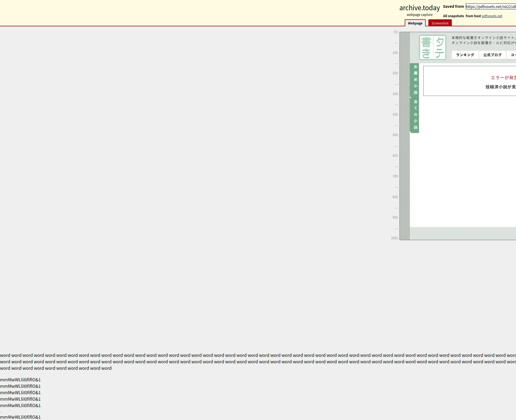The width and height of the screenshot is (516, 420).
Task: Click the Saved from URL field
Action: coord(490,7)
